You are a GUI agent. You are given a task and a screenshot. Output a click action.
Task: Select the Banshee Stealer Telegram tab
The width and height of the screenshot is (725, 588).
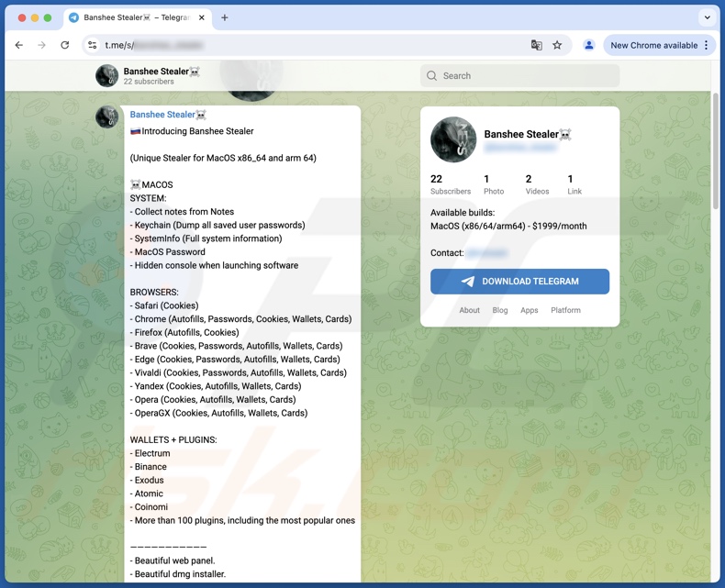pyautogui.click(x=138, y=17)
